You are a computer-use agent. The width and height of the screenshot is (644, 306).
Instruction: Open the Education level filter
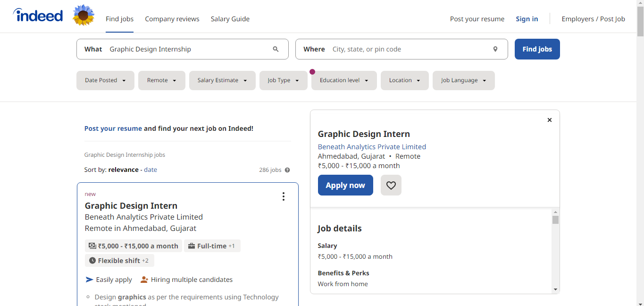[344, 80]
